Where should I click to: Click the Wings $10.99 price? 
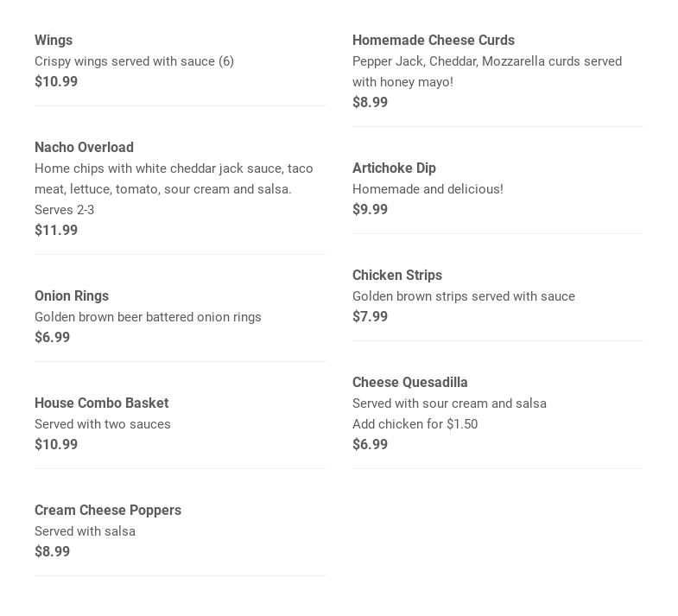(x=56, y=81)
